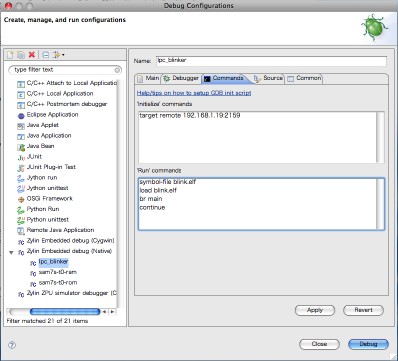
Task: Select Remote Java Application entry
Action: click(x=60, y=230)
